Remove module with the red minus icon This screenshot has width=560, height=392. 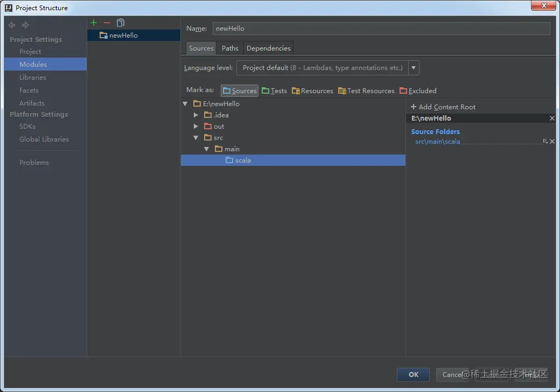[x=107, y=23]
